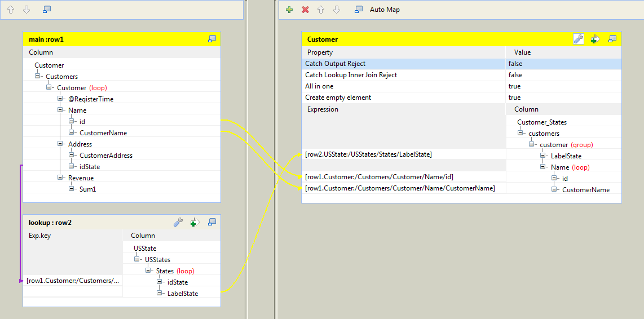Click move-down arrow in the input panel toolbar
This screenshot has height=319, width=644.
point(26,10)
